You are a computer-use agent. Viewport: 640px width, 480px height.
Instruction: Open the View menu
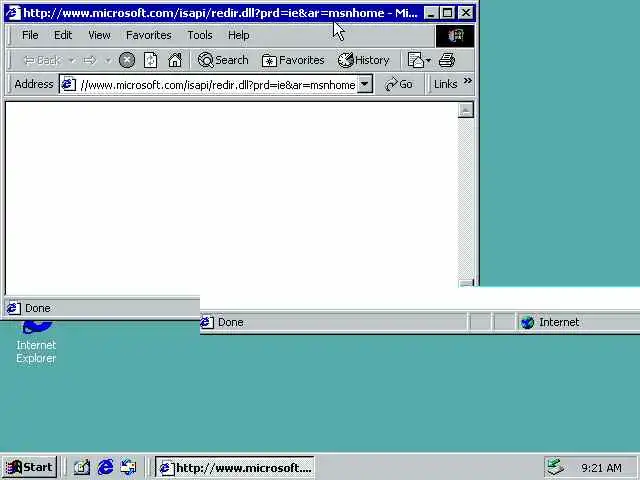coord(99,35)
